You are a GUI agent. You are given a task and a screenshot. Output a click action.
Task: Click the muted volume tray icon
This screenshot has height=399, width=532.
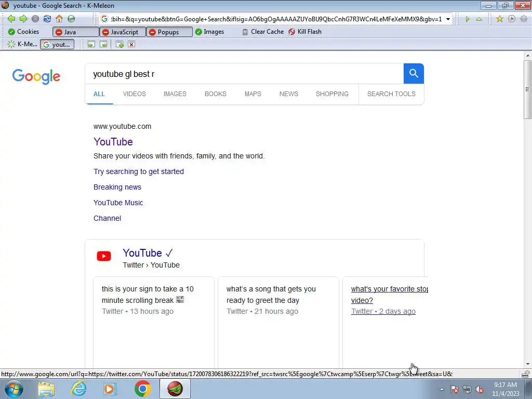[480, 390]
